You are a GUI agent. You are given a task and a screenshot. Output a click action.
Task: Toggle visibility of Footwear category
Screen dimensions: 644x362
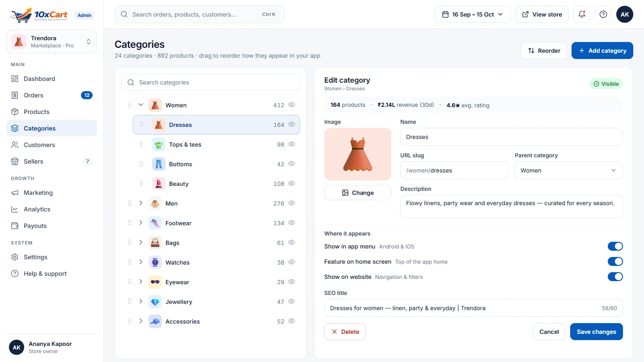292,223
